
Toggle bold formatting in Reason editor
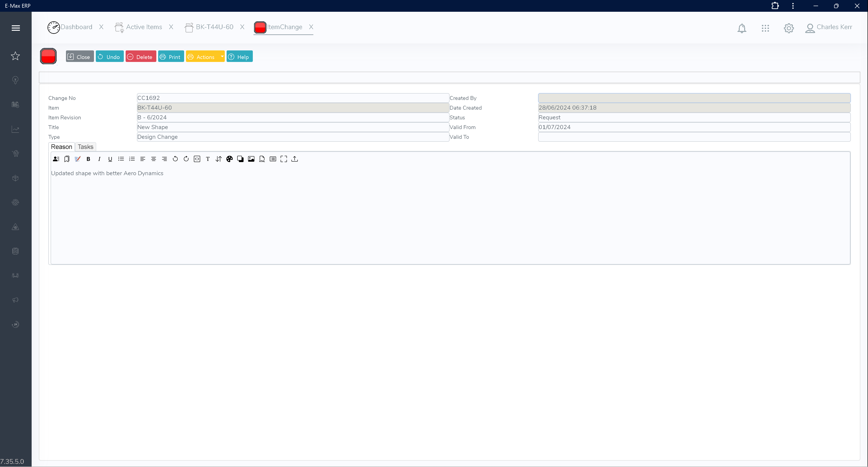click(x=88, y=159)
